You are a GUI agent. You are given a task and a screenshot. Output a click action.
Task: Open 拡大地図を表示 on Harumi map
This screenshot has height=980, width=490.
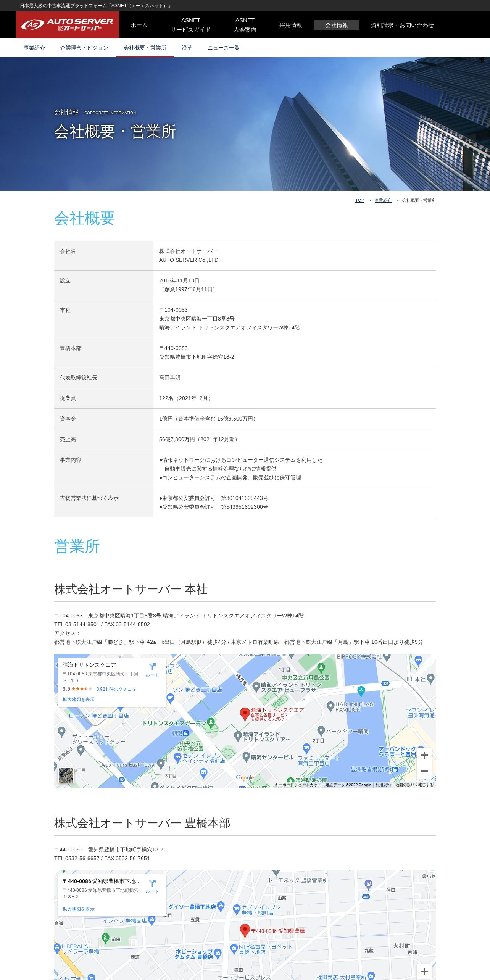(x=79, y=700)
